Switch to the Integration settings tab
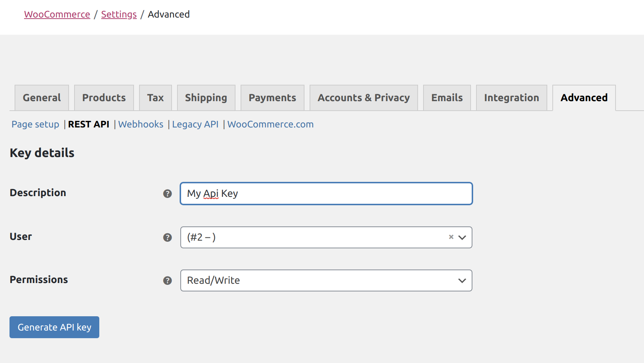 pyautogui.click(x=511, y=98)
